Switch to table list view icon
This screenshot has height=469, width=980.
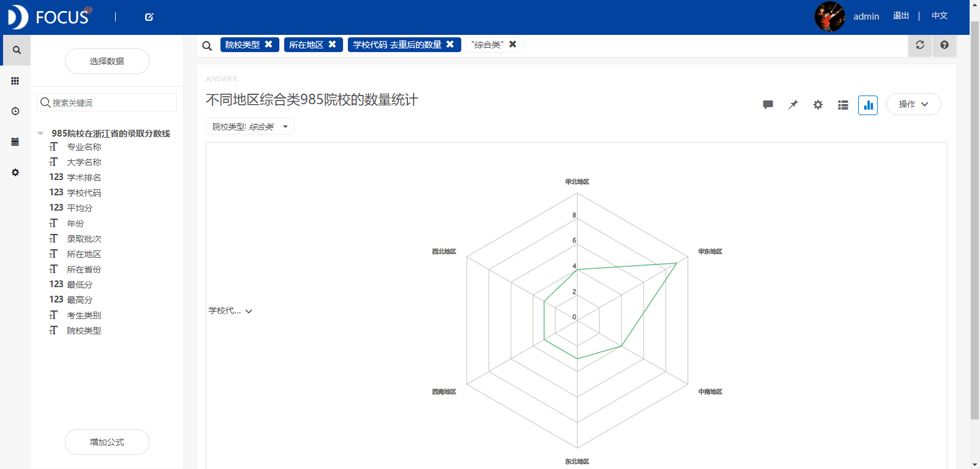[x=843, y=105]
